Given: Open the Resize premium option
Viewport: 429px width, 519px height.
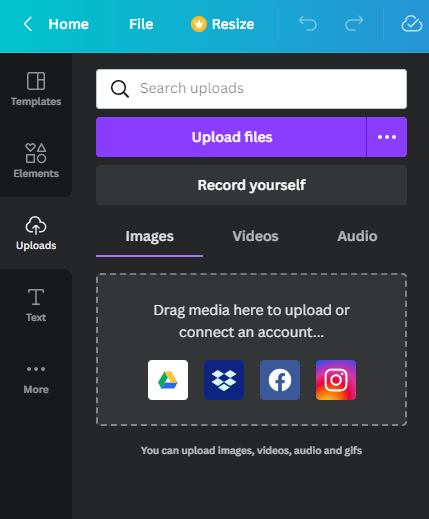Looking at the screenshot, I should click(222, 24).
